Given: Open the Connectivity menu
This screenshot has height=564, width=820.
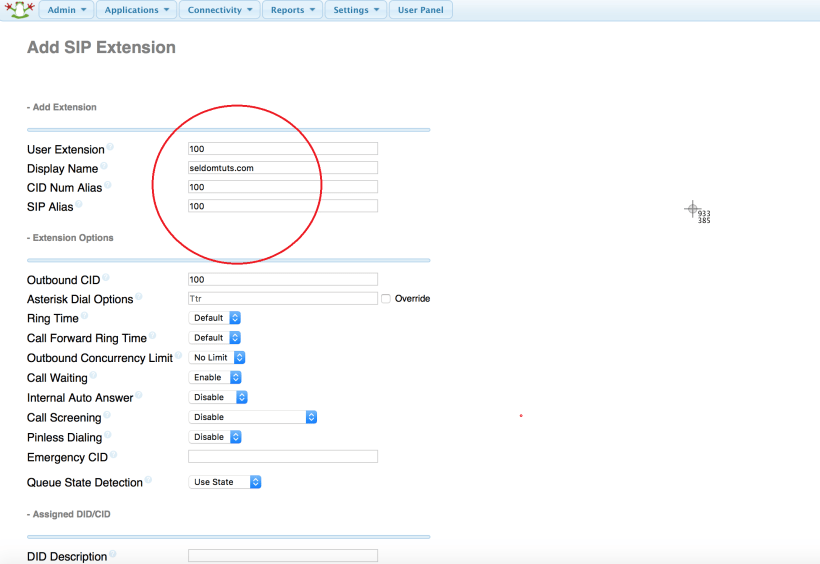Looking at the screenshot, I should 220,10.
